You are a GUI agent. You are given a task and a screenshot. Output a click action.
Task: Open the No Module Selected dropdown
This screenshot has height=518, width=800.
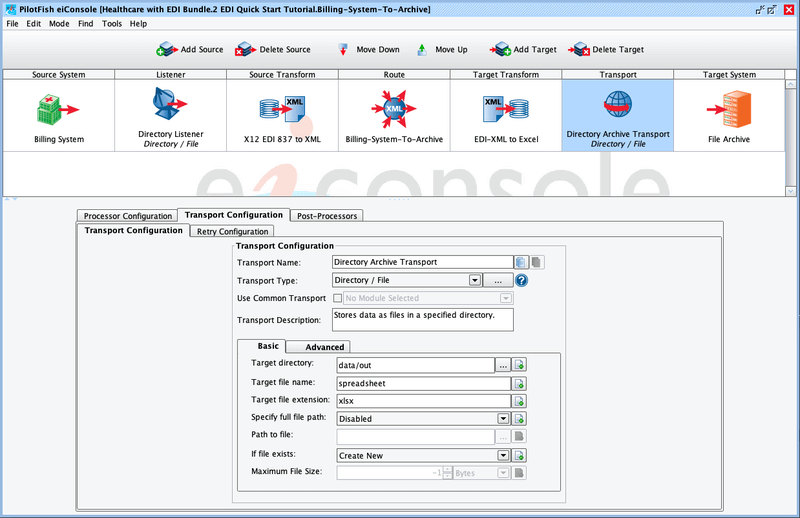505,298
